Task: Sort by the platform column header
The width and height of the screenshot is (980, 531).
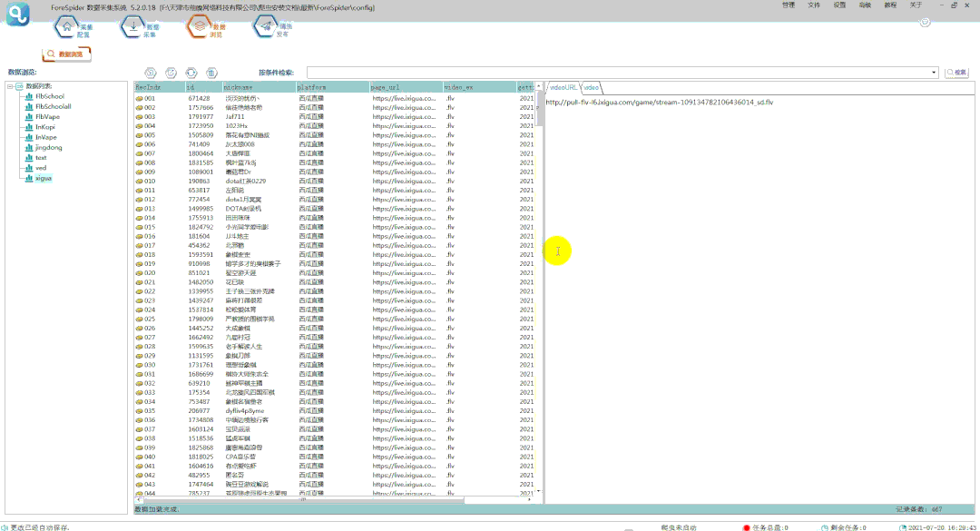Action: point(332,87)
